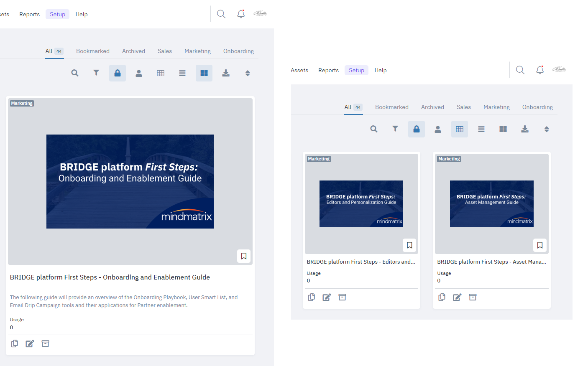Copy the Editors and Personalization asset
Viewport: 588px width, 366px height.
pyautogui.click(x=312, y=297)
